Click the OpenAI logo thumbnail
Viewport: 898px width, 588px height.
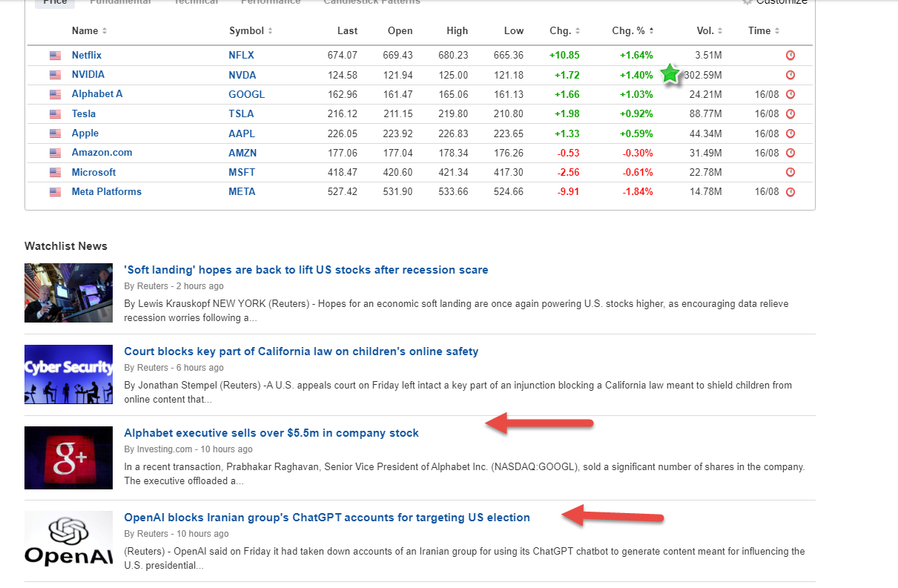[x=68, y=539]
